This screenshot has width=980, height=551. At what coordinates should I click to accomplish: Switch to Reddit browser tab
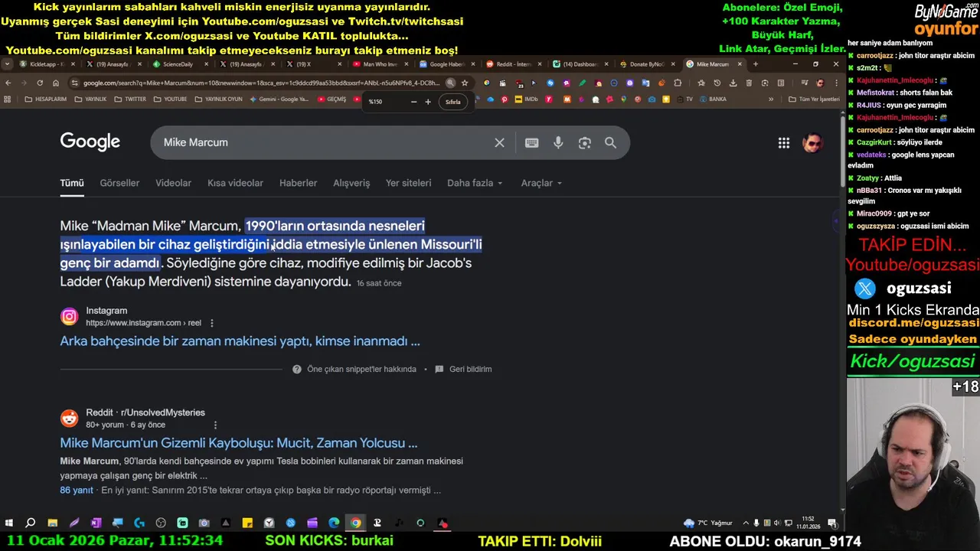click(x=513, y=64)
